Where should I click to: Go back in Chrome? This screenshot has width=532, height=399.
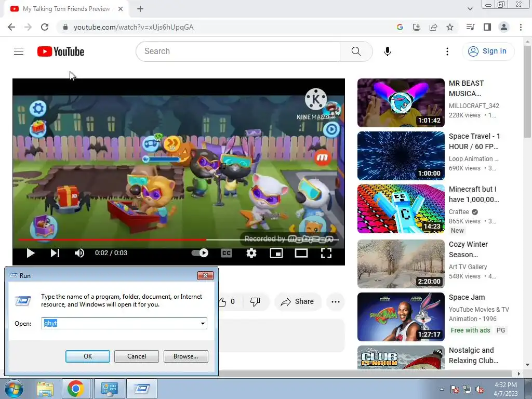(x=11, y=27)
